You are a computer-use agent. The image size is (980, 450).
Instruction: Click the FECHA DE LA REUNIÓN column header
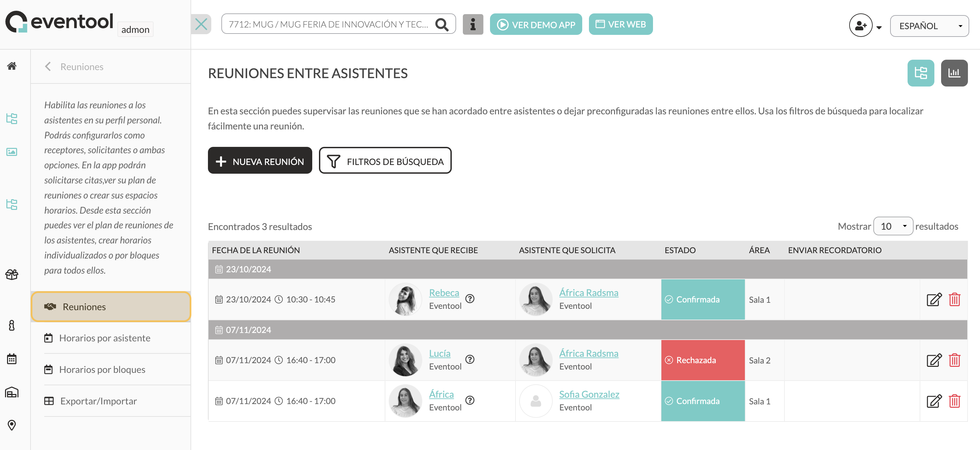pyautogui.click(x=256, y=250)
